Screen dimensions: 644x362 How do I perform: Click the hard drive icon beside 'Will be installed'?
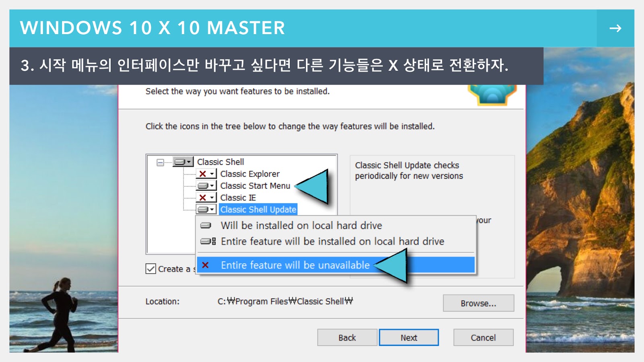[x=206, y=226]
